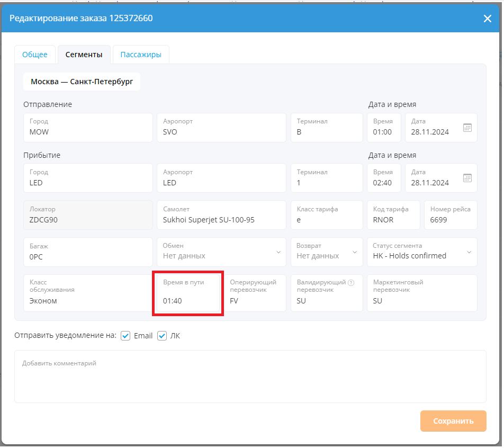
Task: Click the Добавить комментарий text area
Action: point(250,377)
